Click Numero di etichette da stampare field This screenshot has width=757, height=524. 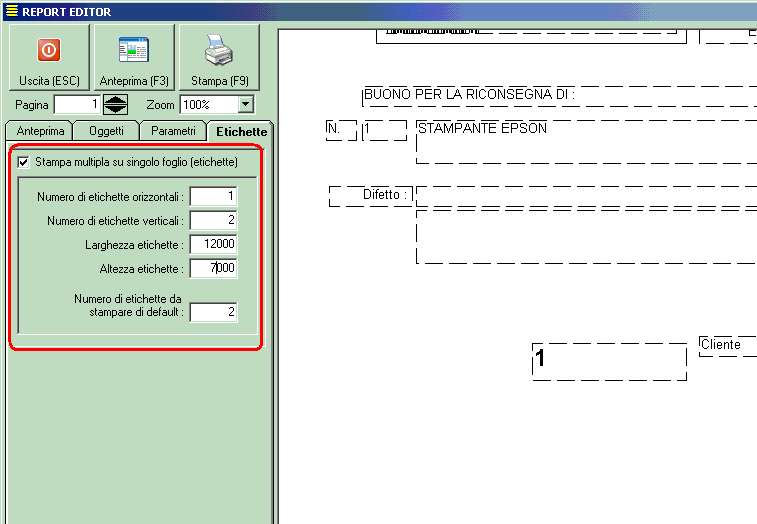[x=213, y=312]
